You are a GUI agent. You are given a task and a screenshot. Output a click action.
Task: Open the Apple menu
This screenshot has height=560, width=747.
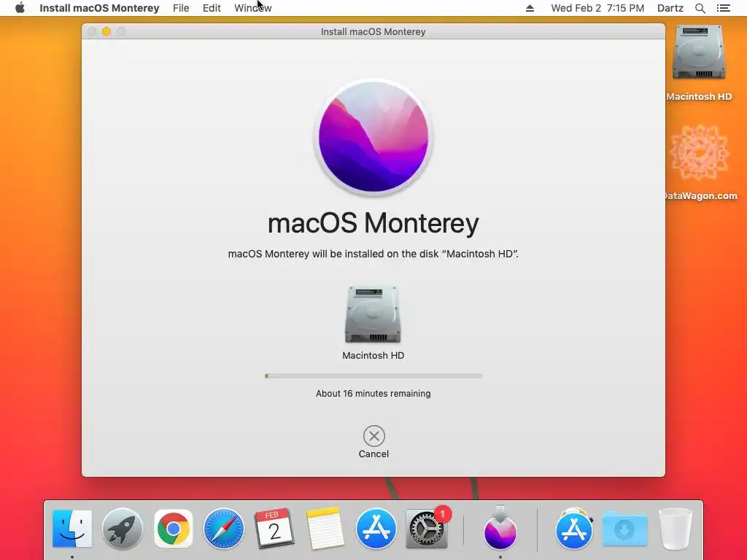(x=20, y=8)
